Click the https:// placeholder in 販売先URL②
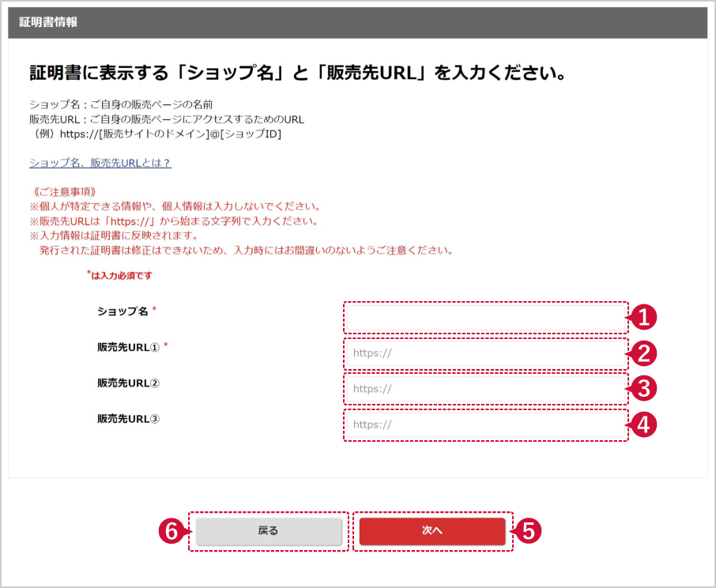Screen dimensions: 716x588 (370, 388)
